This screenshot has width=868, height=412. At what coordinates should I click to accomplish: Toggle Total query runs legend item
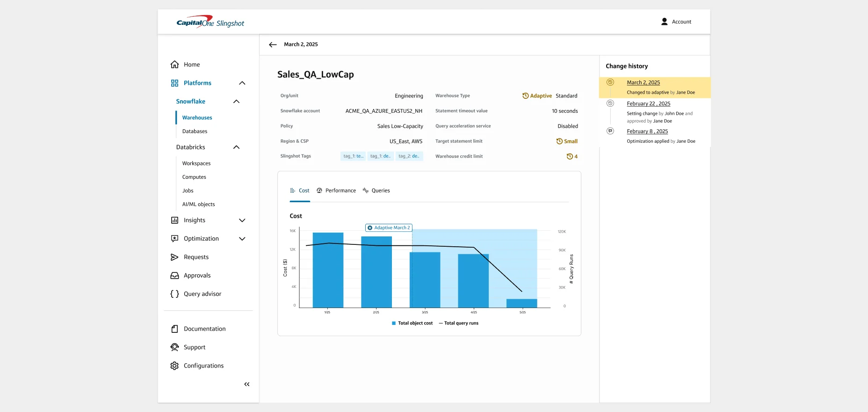(x=458, y=323)
